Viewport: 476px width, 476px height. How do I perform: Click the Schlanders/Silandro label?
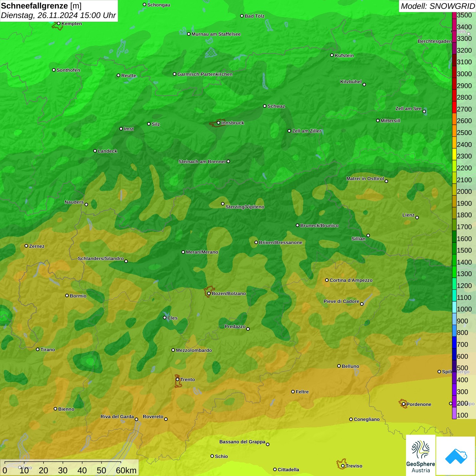coord(101,258)
